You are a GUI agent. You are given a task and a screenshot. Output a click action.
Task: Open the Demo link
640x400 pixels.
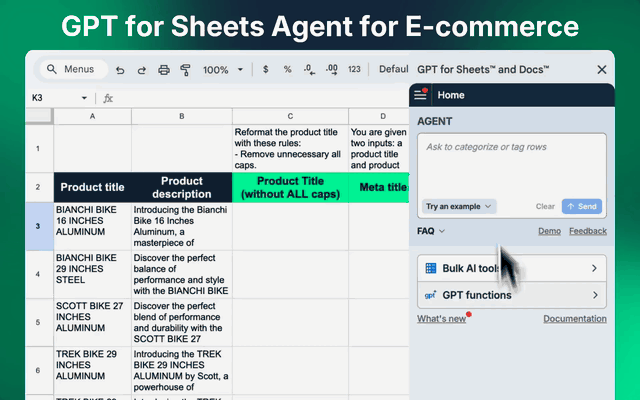[x=549, y=231]
